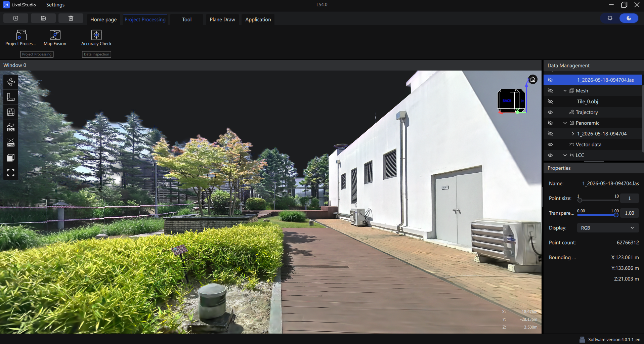Click the save project icon
Screen dimensions: 644x344
43,18
